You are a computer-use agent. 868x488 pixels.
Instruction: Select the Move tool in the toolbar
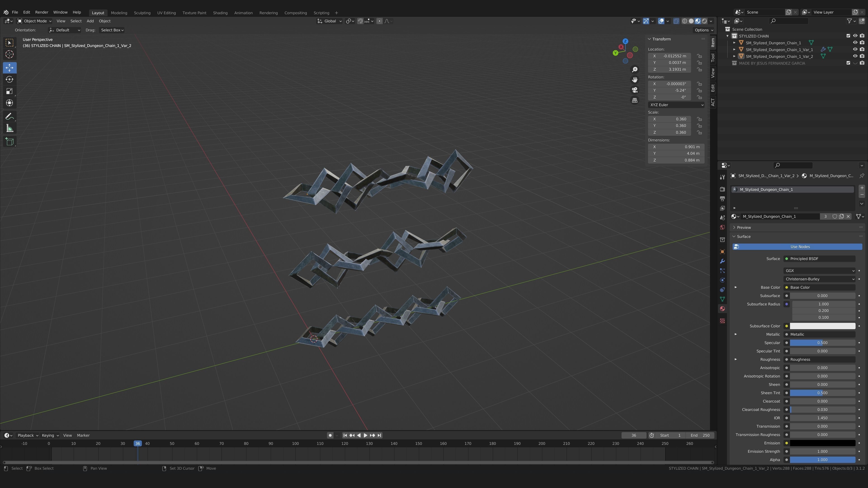coord(9,68)
